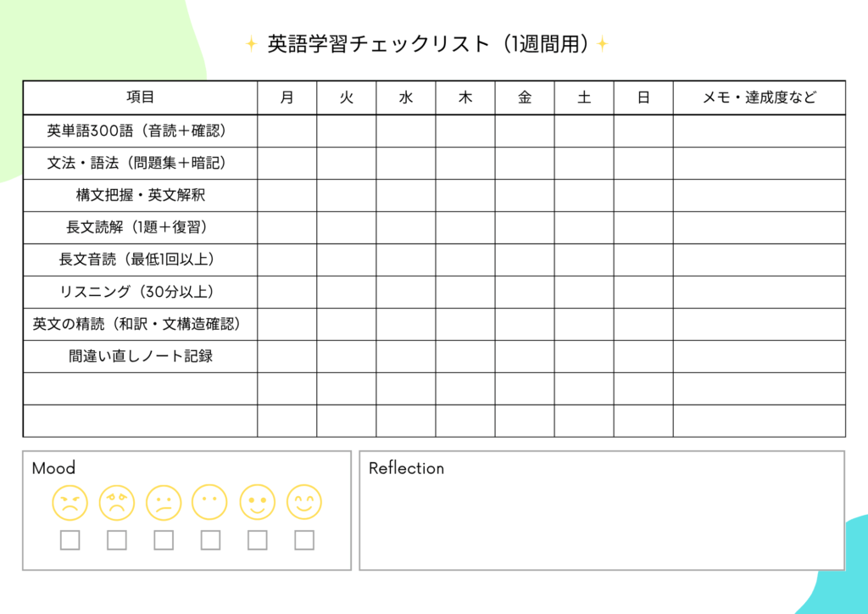Check the box under the angry face
This screenshot has width=868, height=614.
click(x=70, y=540)
